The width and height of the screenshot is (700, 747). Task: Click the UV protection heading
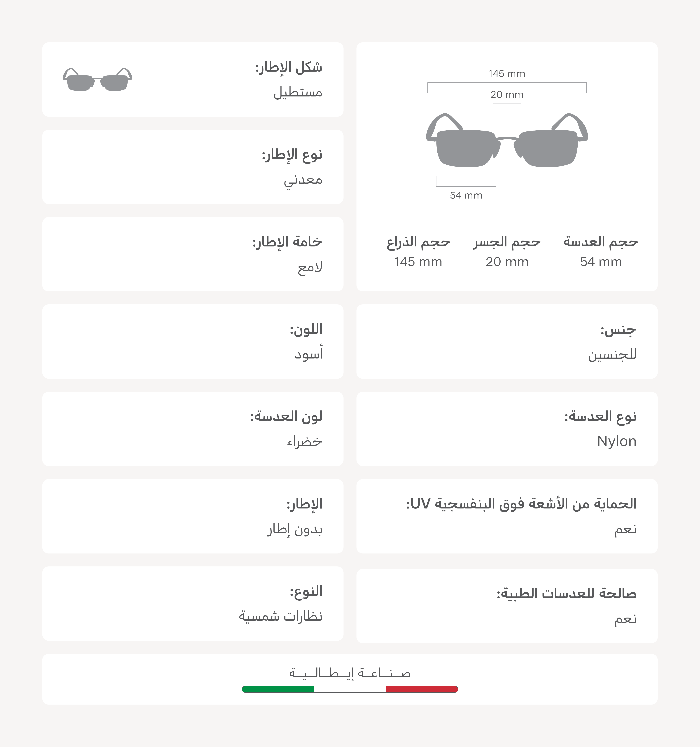coord(521,504)
